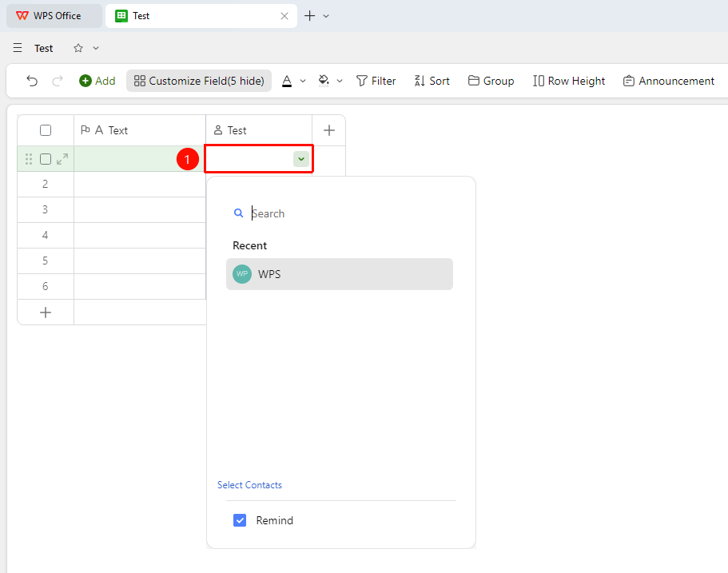Choose WPS from the Recent list

[x=340, y=274]
